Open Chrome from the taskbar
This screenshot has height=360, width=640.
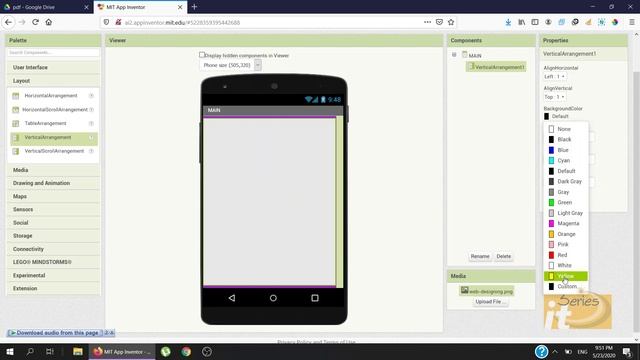pos(186,351)
